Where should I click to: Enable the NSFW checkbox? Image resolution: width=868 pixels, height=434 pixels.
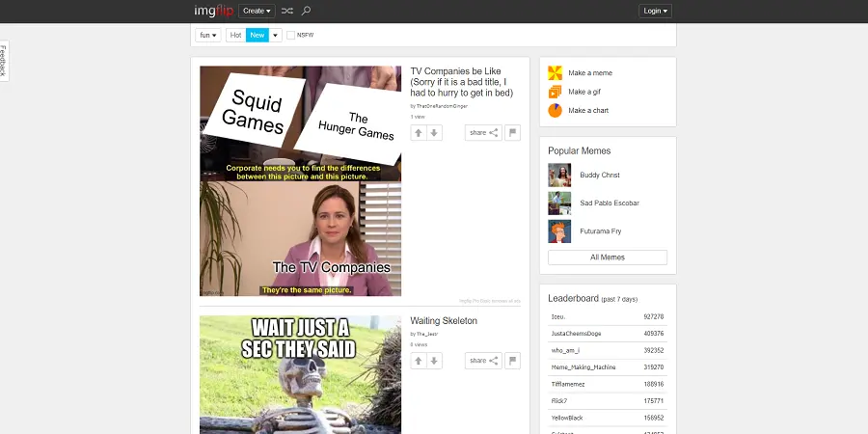coord(291,36)
